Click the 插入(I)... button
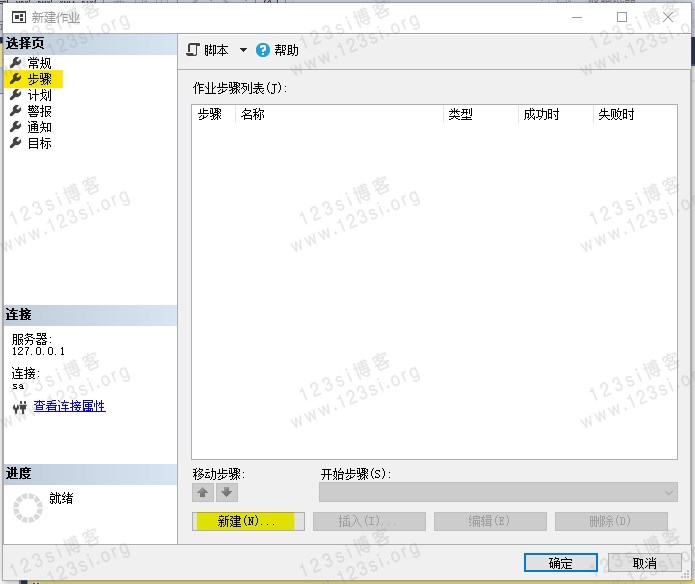The height and width of the screenshot is (584, 695). pos(369,522)
